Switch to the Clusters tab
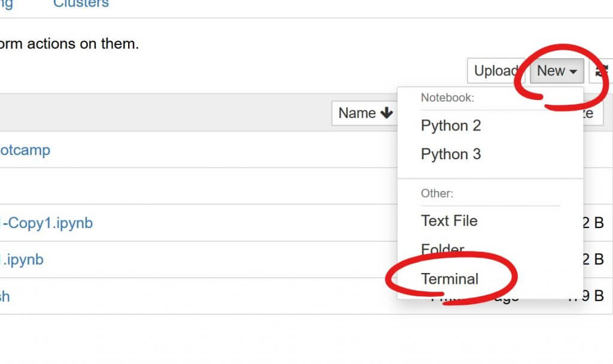 pos(81,4)
